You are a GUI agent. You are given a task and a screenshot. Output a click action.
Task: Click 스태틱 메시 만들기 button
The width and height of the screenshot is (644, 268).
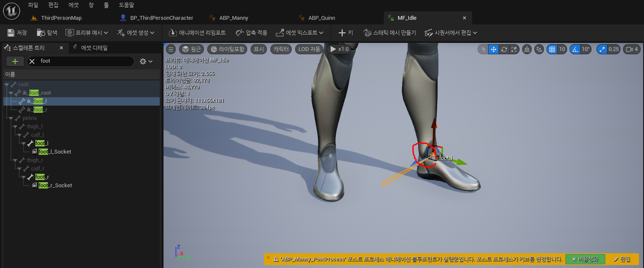point(390,32)
